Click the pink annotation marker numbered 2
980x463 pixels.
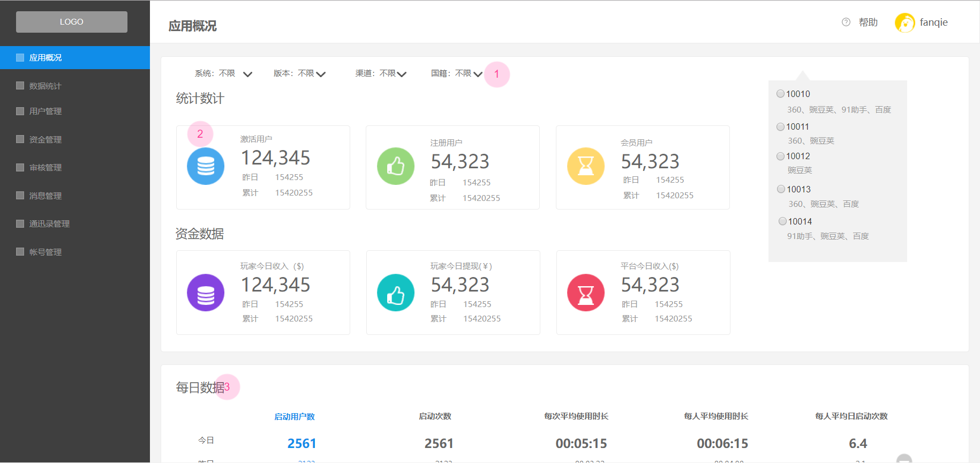click(200, 134)
